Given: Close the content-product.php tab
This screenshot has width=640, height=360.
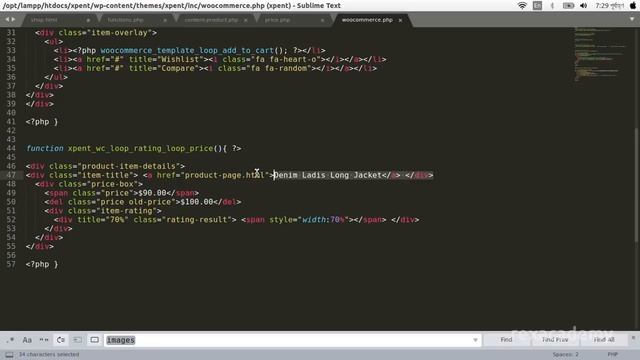Looking at the screenshot, I should tap(246, 20).
